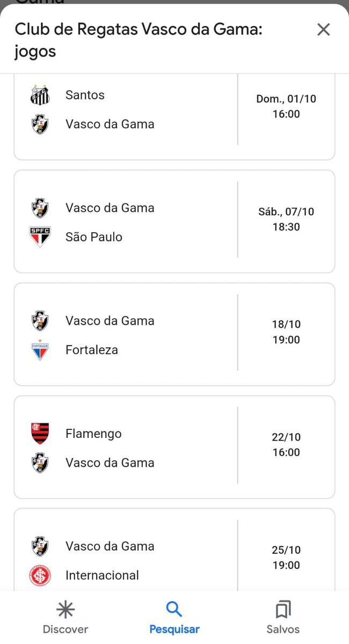Image resolution: width=349 pixels, height=644 pixels.
Task: Tap the Salvos bookmark icon
Action: [x=283, y=610]
